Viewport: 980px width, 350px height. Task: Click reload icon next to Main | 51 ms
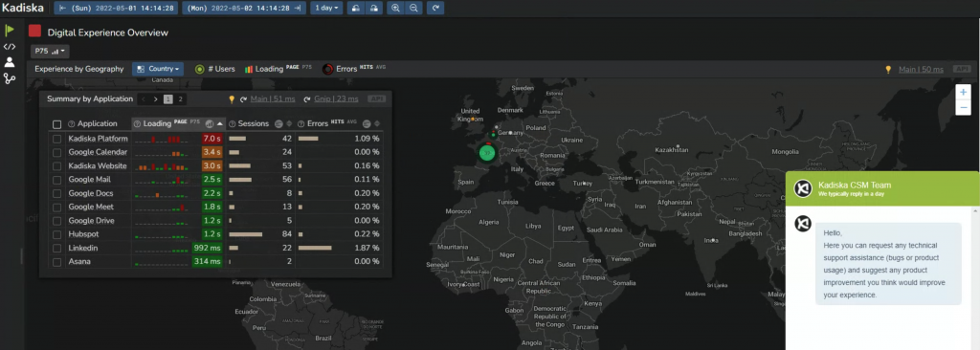243,98
